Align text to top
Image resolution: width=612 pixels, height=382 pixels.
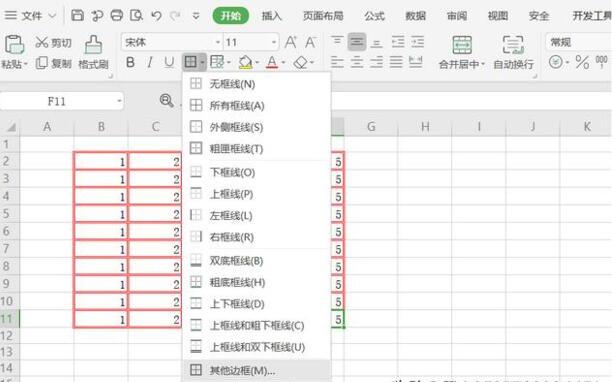click(x=337, y=41)
